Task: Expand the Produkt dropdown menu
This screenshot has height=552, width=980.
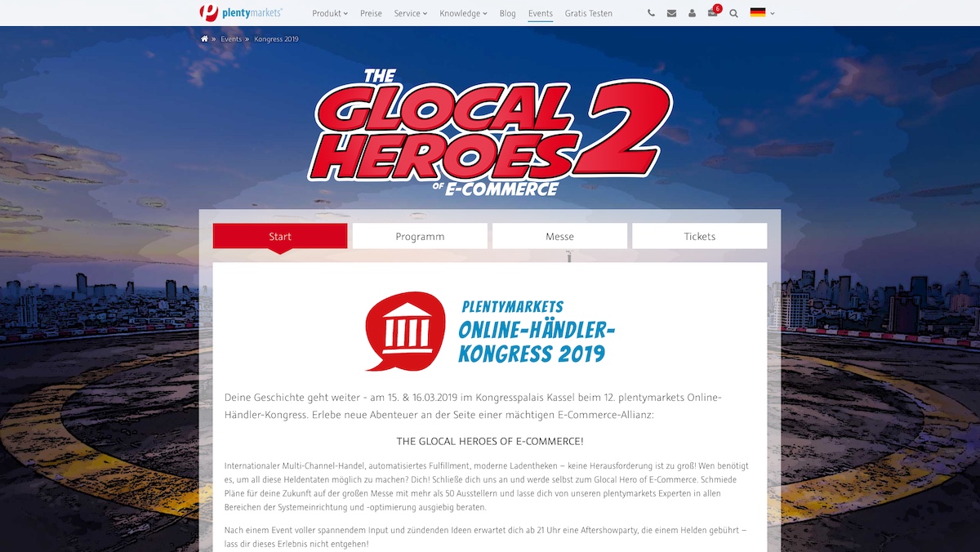Action: point(330,13)
